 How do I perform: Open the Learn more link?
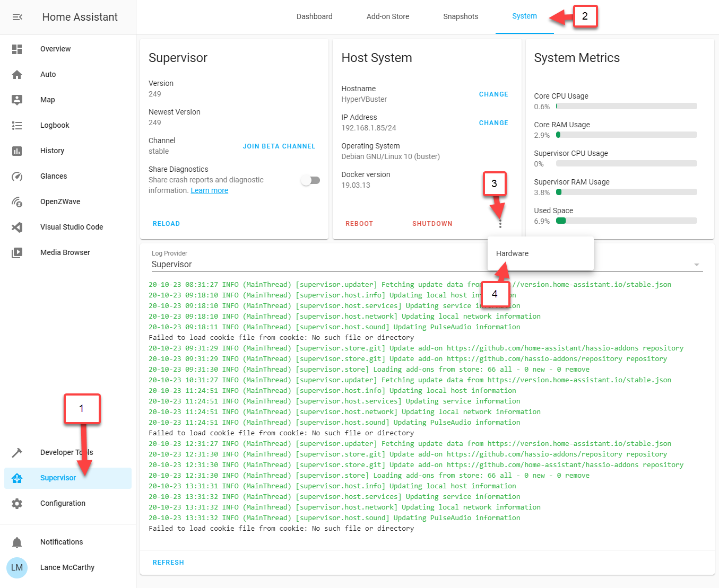(x=209, y=191)
